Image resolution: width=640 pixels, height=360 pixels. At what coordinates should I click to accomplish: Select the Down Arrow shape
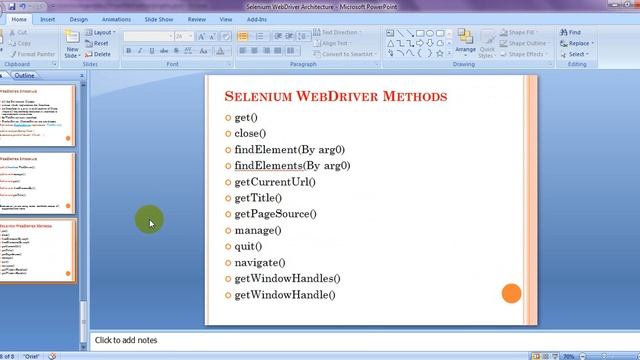click(430, 43)
